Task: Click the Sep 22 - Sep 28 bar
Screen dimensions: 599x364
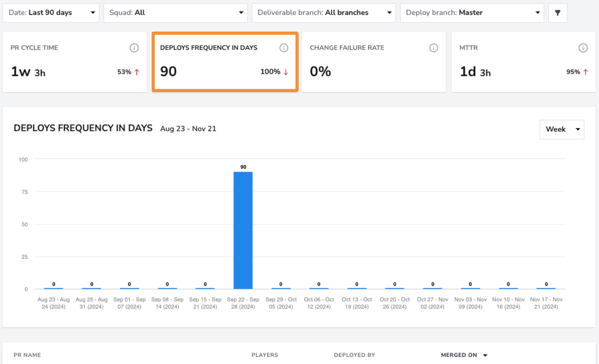Action: click(243, 230)
